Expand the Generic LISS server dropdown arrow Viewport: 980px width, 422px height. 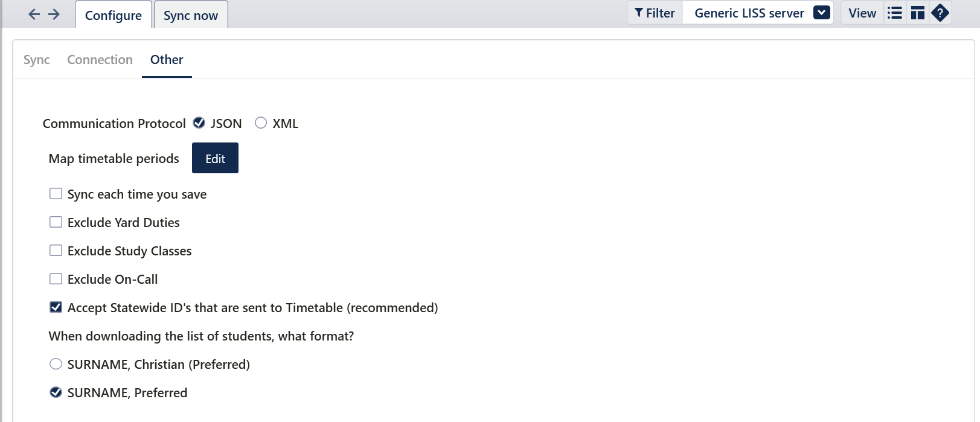822,13
